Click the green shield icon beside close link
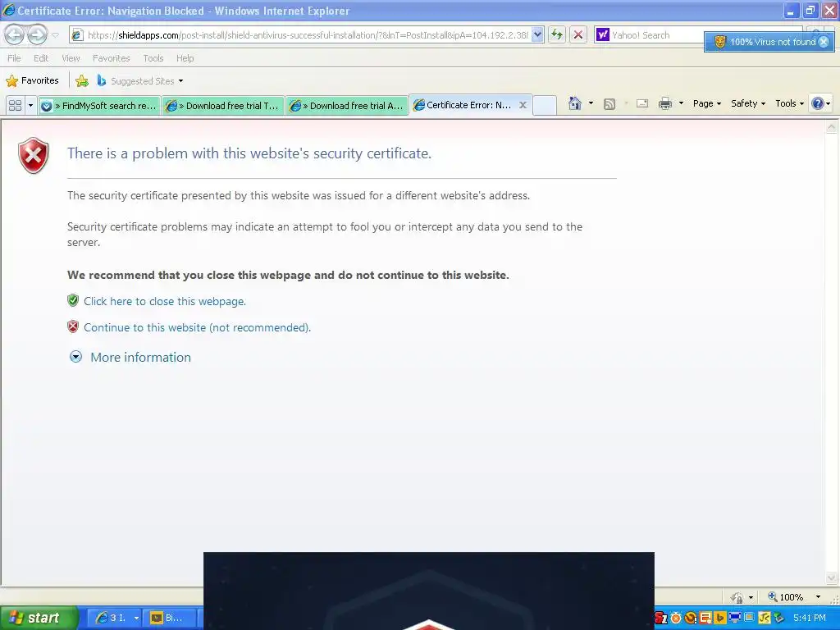 (73, 300)
